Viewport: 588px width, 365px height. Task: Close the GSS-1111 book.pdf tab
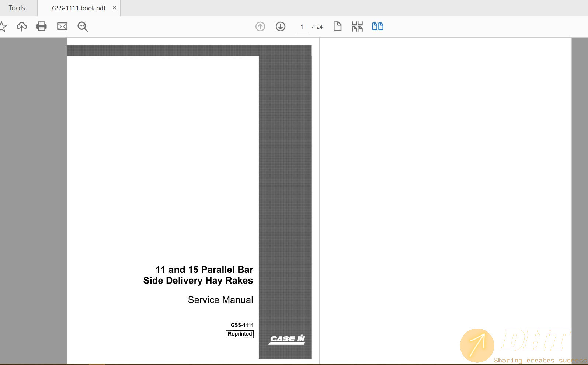click(114, 8)
